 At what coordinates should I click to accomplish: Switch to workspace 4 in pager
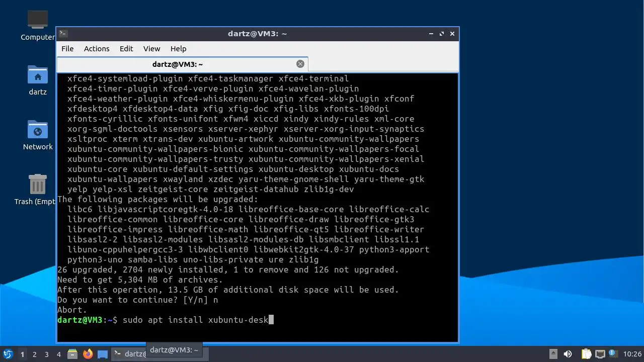(58, 354)
